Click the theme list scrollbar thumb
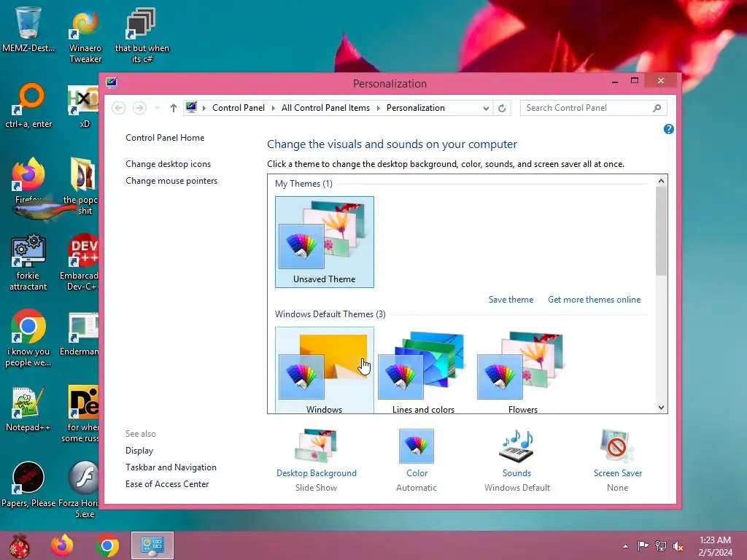The image size is (747, 560). click(661, 231)
